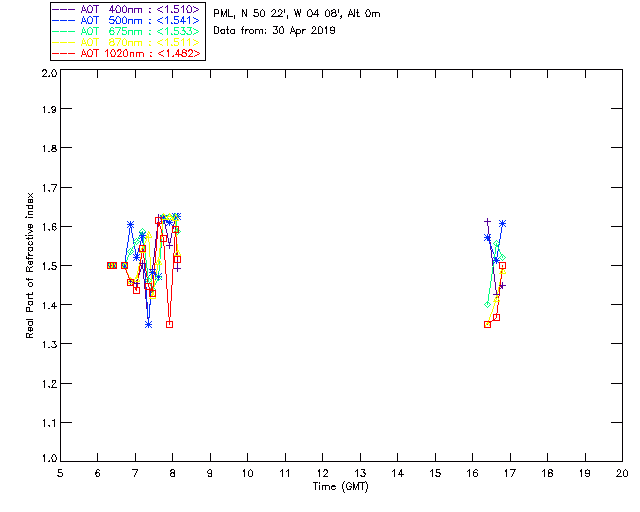Click the AOT 400nm legend entry

tap(126, 9)
